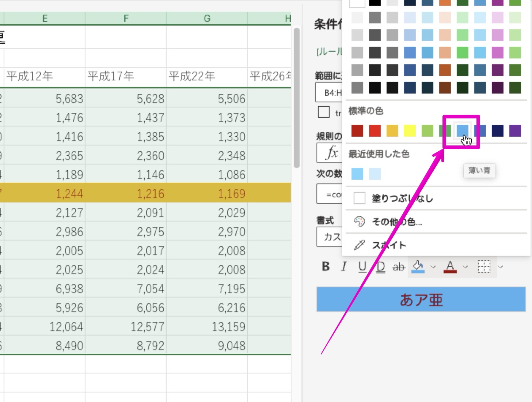Click the spreadsheet vertical scrollbar
The height and width of the screenshot is (402, 532).
point(296,98)
